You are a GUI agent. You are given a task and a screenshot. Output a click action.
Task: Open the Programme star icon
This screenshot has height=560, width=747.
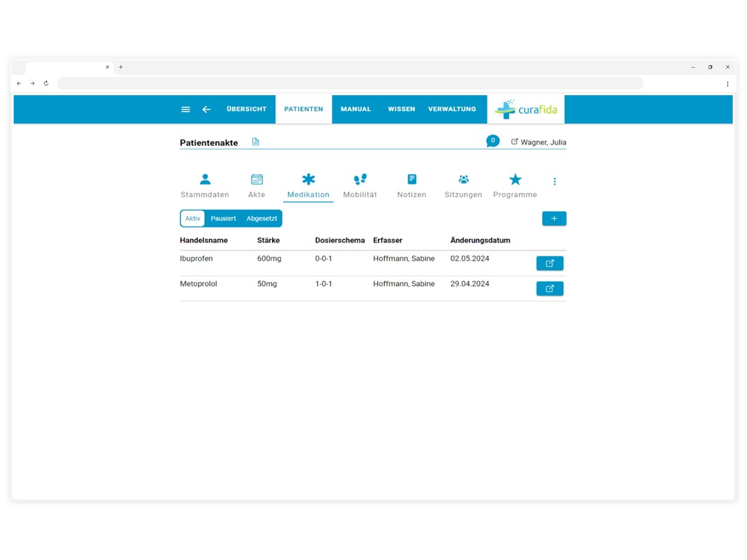515,179
